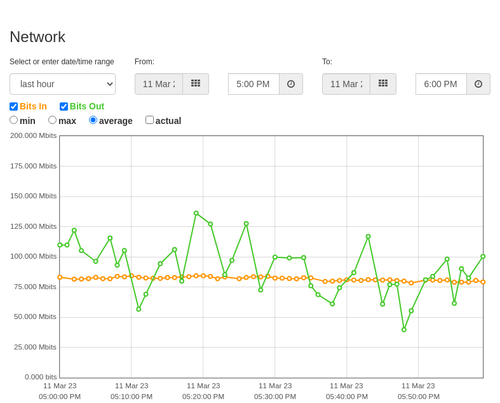Open the To date calendar picker icon
Viewport: 500px width, 403px height.
click(383, 84)
